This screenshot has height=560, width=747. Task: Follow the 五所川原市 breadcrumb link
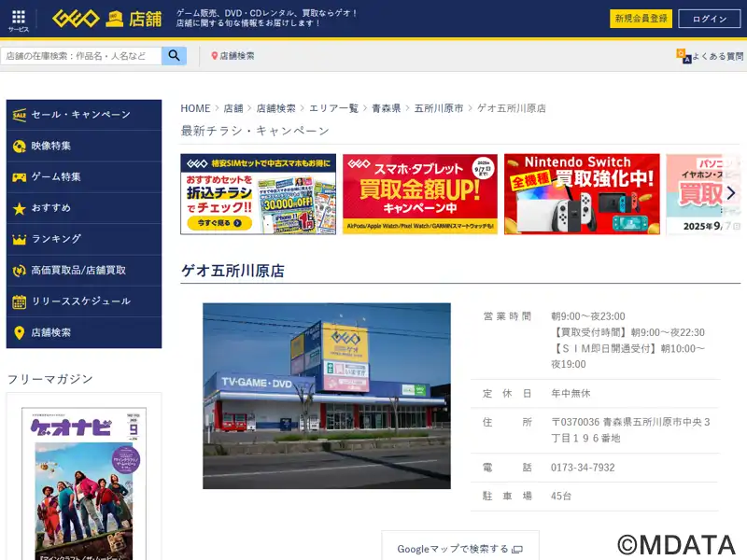pyautogui.click(x=439, y=108)
